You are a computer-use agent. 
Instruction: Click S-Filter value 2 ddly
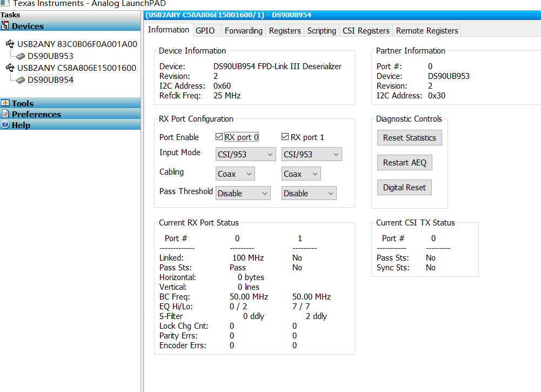pos(316,316)
